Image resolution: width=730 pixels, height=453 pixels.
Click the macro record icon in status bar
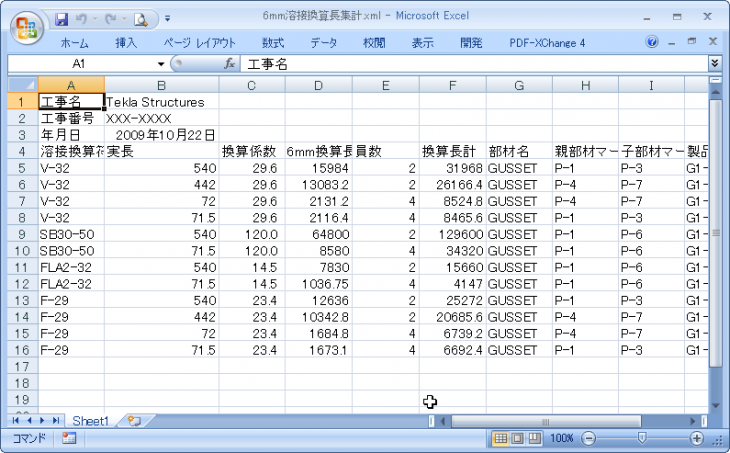(69, 438)
